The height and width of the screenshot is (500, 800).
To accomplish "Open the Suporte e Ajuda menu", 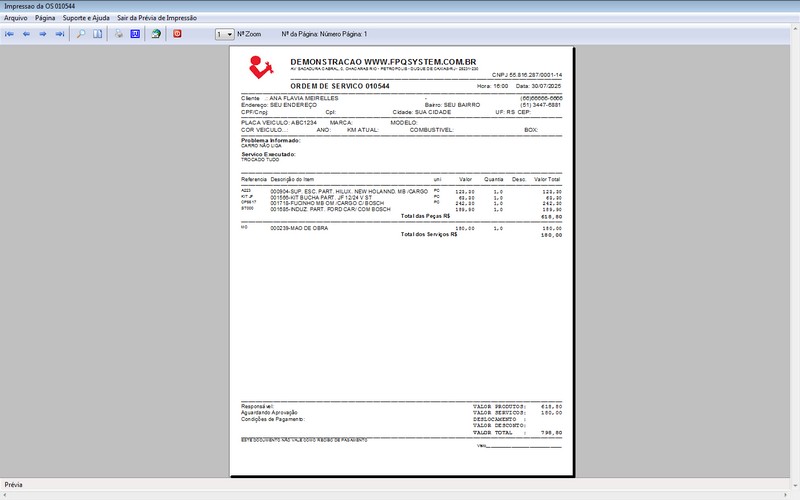I will point(86,19).
